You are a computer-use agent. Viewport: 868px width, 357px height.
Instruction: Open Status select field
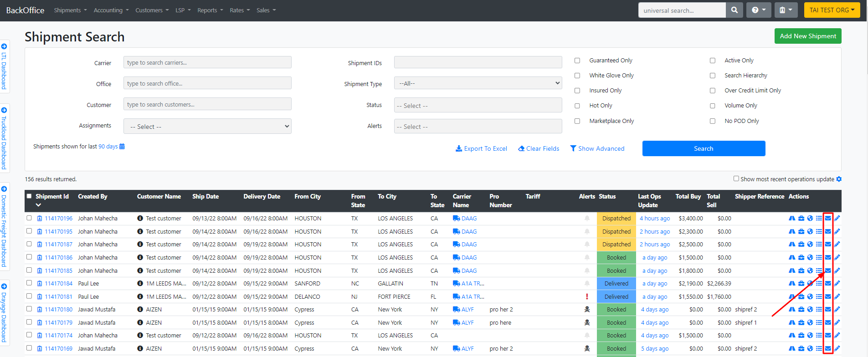point(478,105)
